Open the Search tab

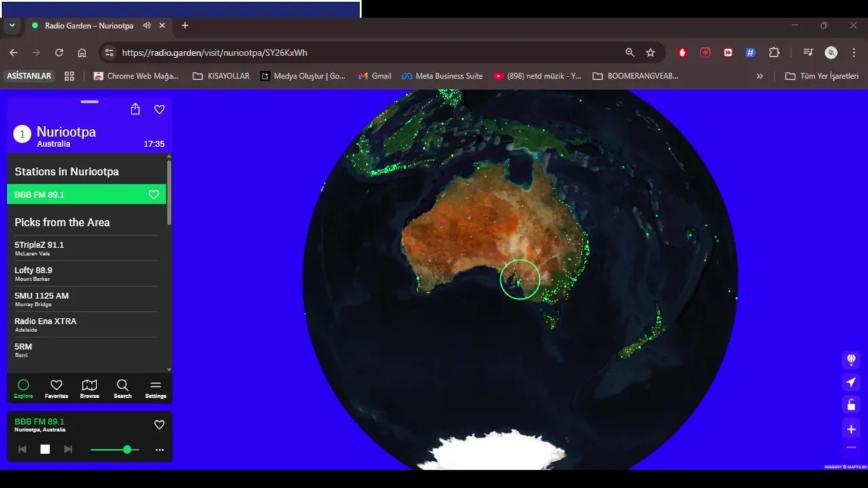(x=123, y=389)
